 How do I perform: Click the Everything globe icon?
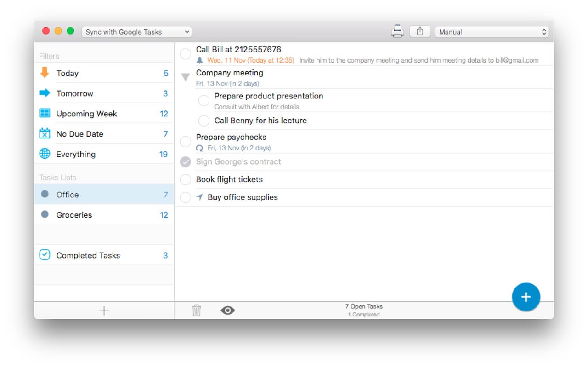(45, 154)
